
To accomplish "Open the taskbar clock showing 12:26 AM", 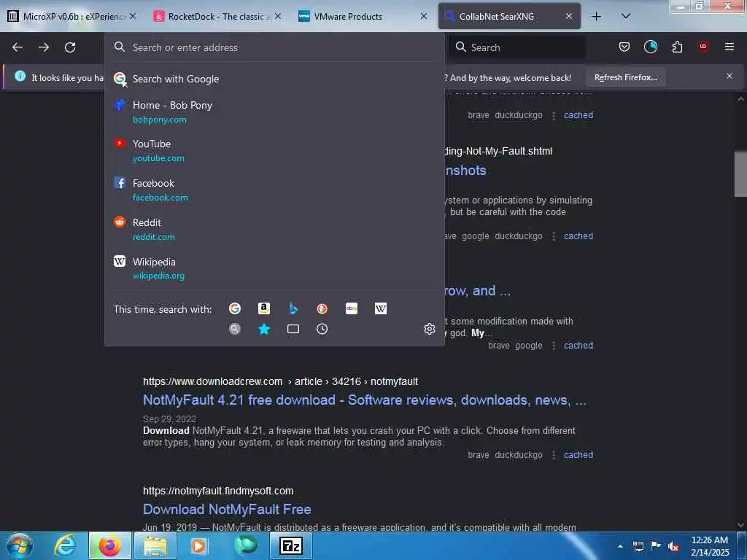I will coord(710,546).
